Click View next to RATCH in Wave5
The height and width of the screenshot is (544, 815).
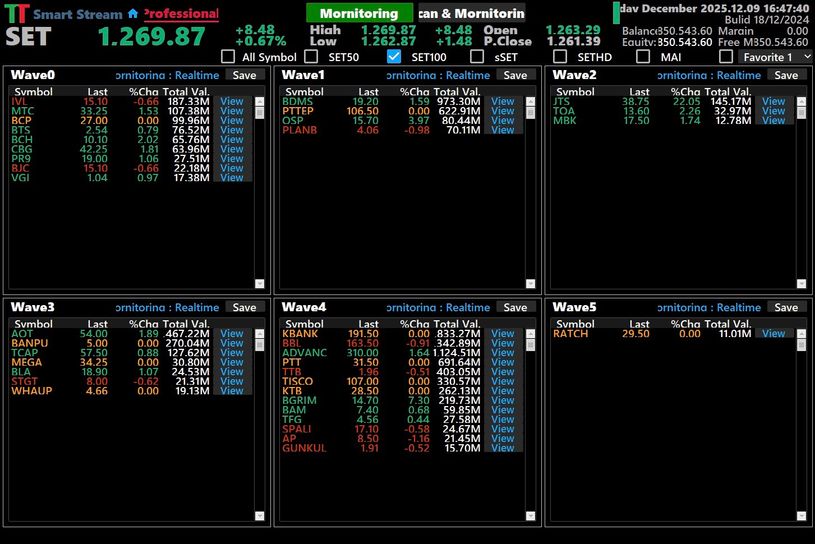pyautogui.click(x=773, y=334)
